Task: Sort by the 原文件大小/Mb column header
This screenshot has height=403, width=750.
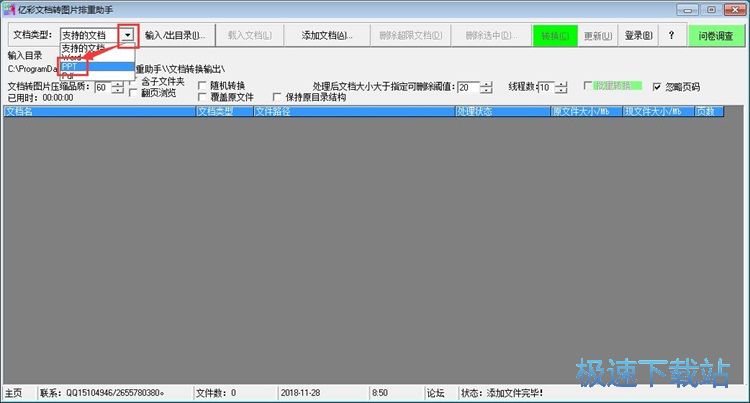Action: click(x=586, y=111)
